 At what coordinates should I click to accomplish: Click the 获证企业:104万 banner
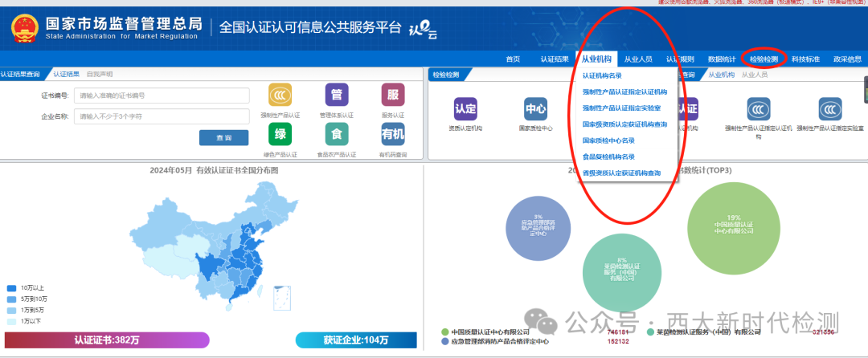(356, 340)
